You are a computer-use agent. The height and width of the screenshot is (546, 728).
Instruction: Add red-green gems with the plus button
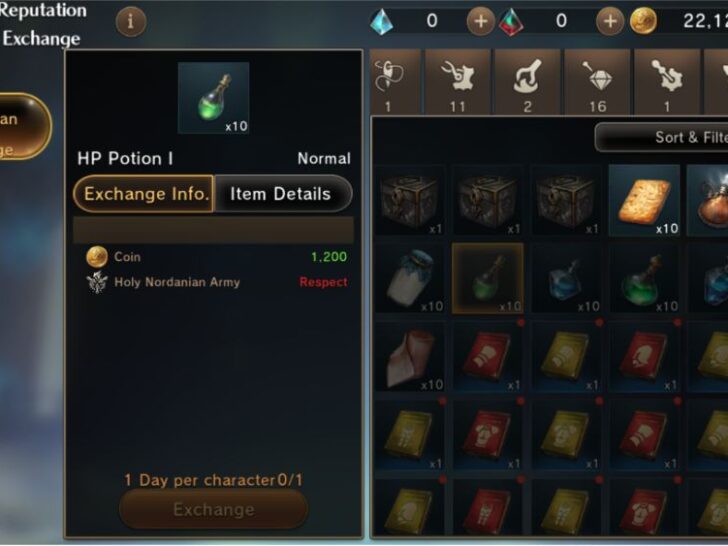pos(610,21)
